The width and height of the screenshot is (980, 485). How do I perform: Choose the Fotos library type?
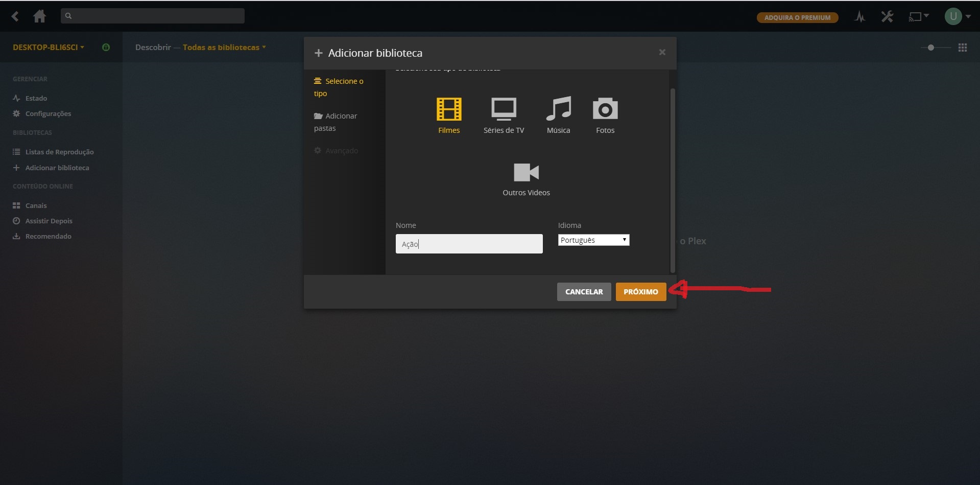(605, 116)
